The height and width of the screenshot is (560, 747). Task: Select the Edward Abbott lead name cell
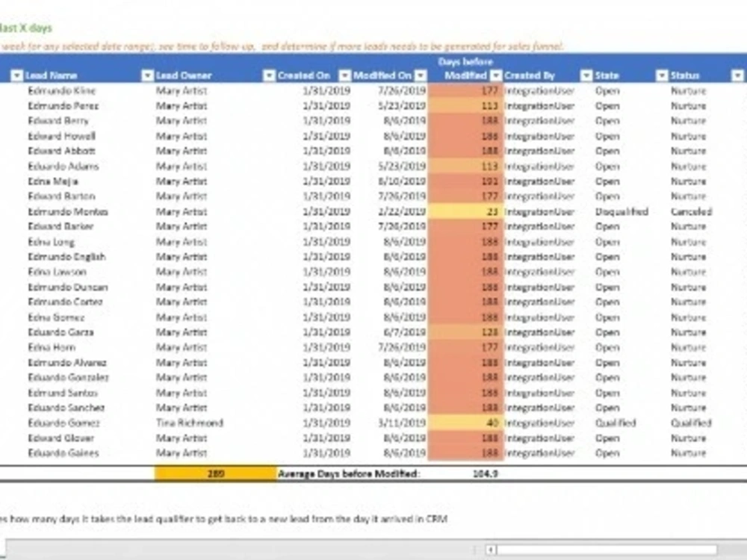[x=61, y=151]
